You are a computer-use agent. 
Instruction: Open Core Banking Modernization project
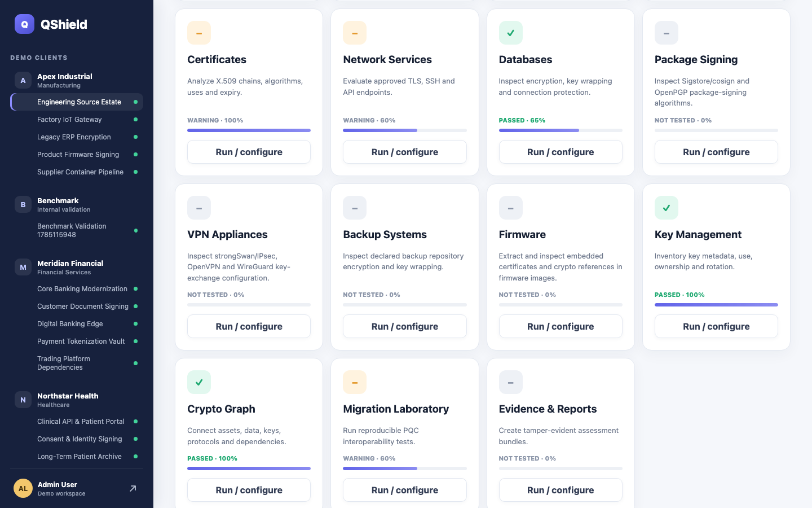pyautogui.click(x=77, y=289)
